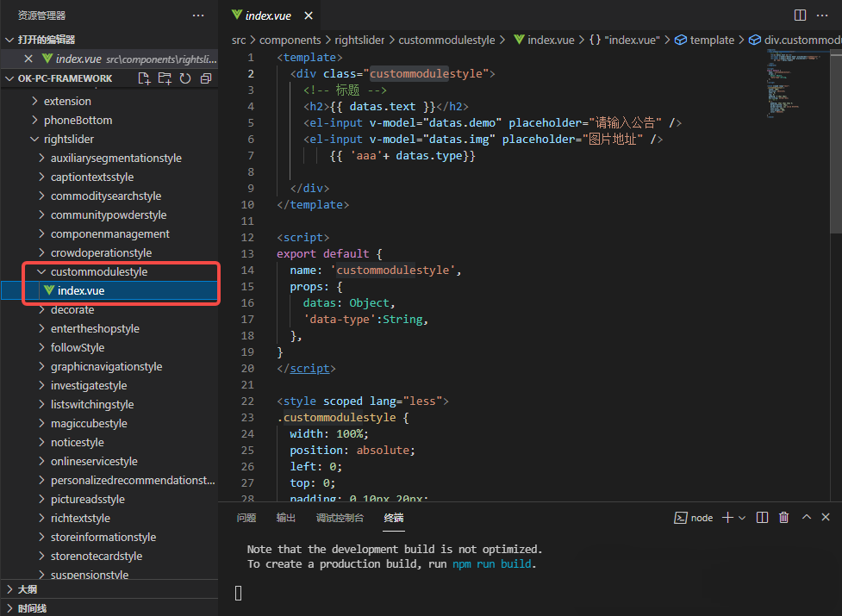Image resolution: width=842 pixels, height=616 pixels.
Task: Select index.vue file in the explorer tree
Action: coord(81,291)
